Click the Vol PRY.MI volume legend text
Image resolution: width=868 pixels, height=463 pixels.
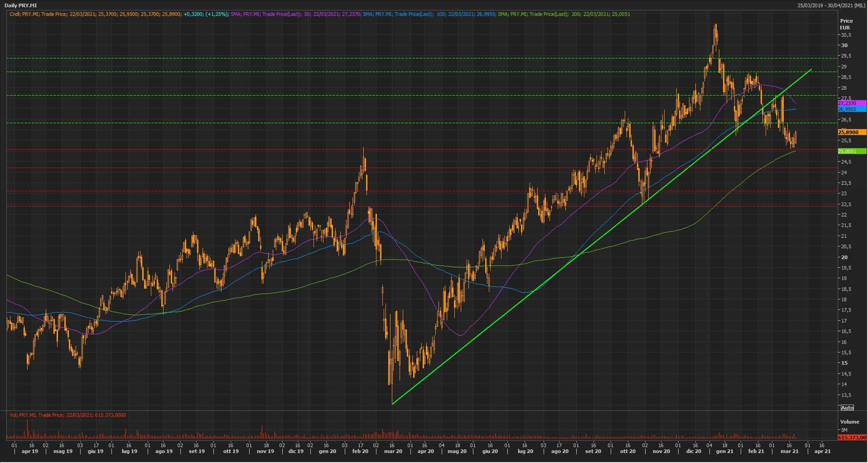click(68, 415)
